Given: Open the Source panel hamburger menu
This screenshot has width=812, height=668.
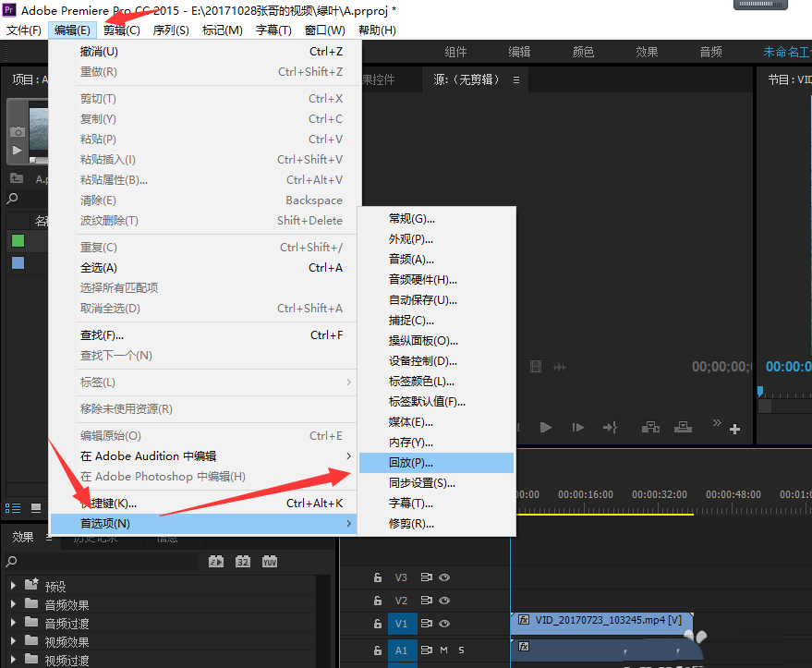Looking at the screenshot, I should 516,79.
